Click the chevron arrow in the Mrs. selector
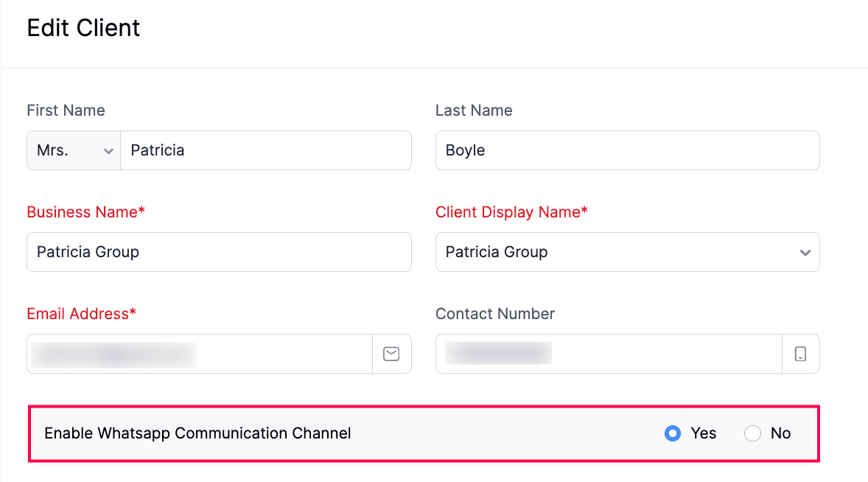This screenshot has height=482, width=868. (x=109, y=150)
